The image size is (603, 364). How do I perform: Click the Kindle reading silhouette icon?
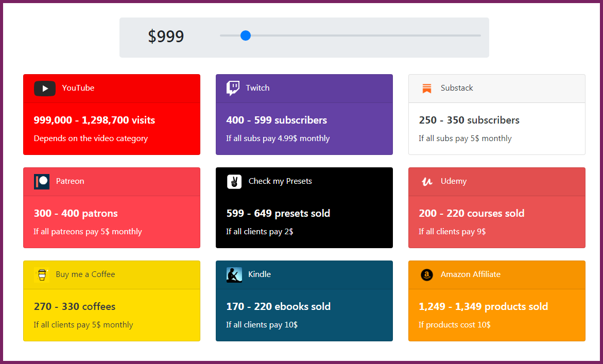(234, 275)
